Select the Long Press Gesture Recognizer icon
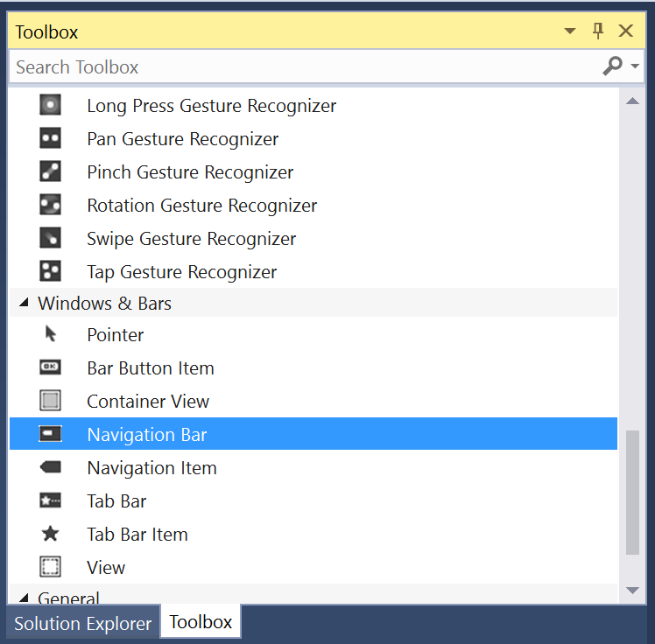This screenshot has width=655, height=644. (50, 105)
